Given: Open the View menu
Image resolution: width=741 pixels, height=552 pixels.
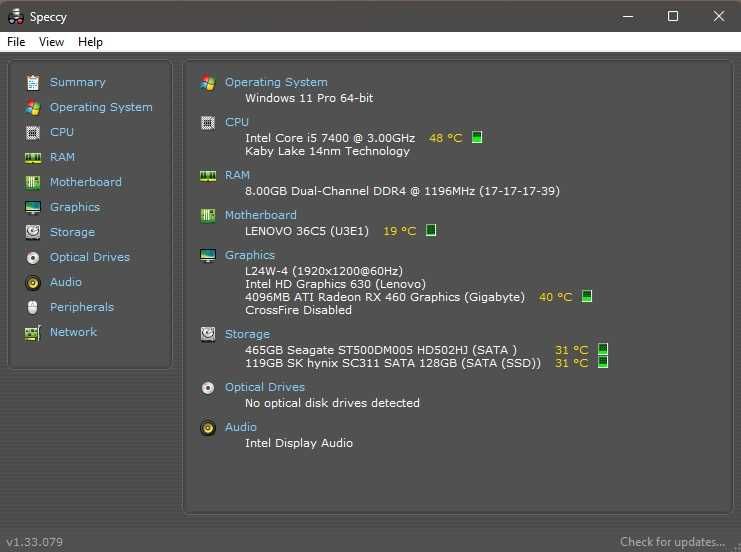Looking at the screenshot, I should click(x=51, y=42).
